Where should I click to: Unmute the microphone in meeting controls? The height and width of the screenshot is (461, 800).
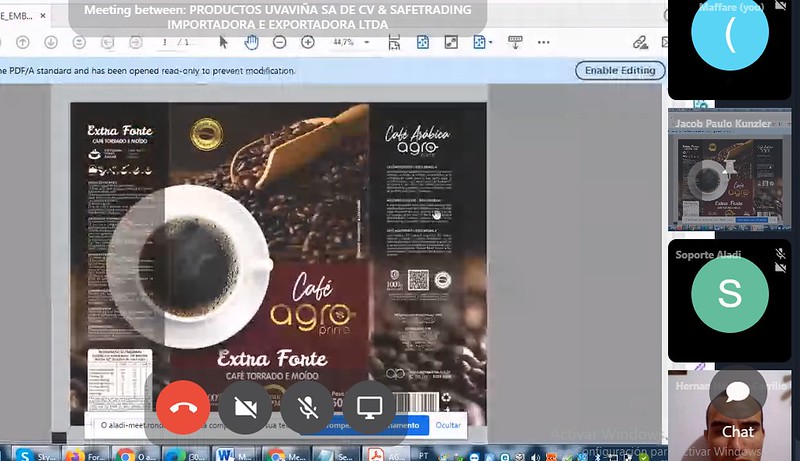tap(308, 407)
